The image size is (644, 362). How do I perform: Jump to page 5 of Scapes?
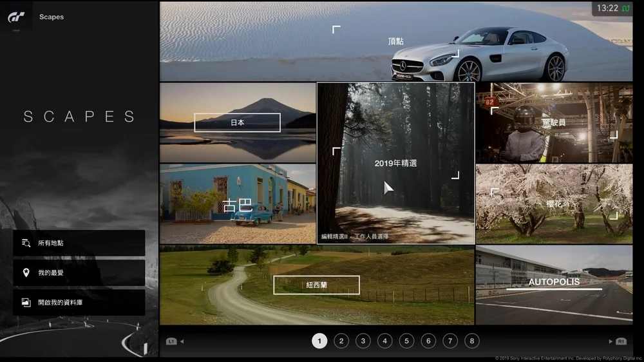tap(406, 341)
